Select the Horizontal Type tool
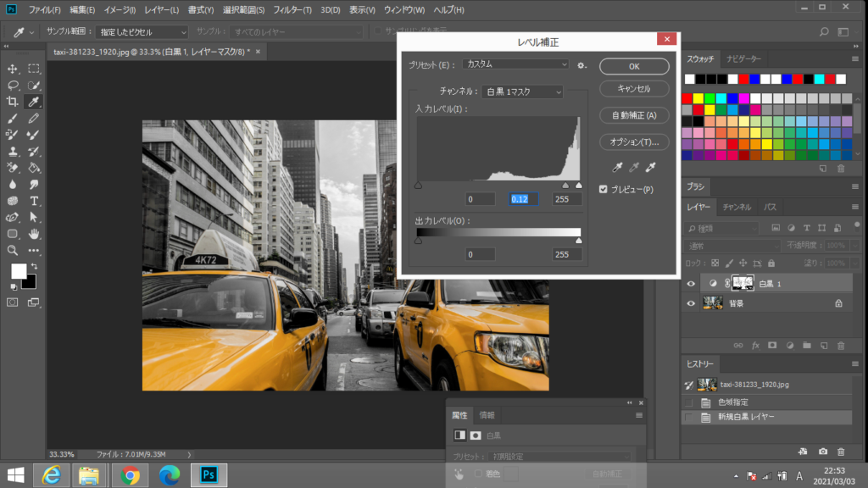This screenshot has height=488, width=868. (x=34, y=201)
